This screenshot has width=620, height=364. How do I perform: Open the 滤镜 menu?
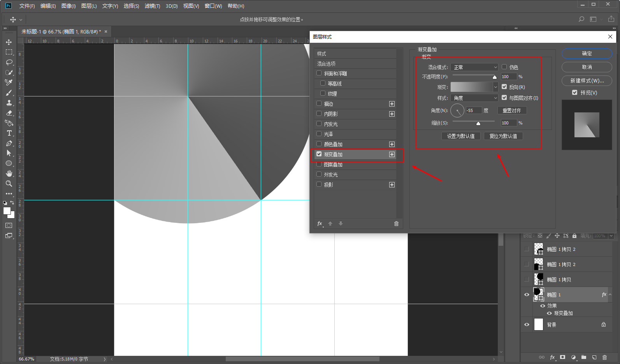click(152, 6)
